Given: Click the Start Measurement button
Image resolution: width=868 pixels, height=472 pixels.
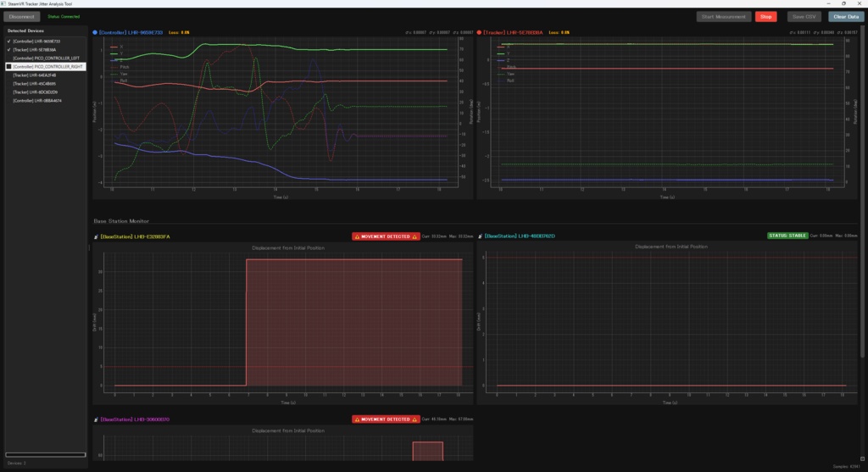Looking at the screenshot, I should point(723,17).
